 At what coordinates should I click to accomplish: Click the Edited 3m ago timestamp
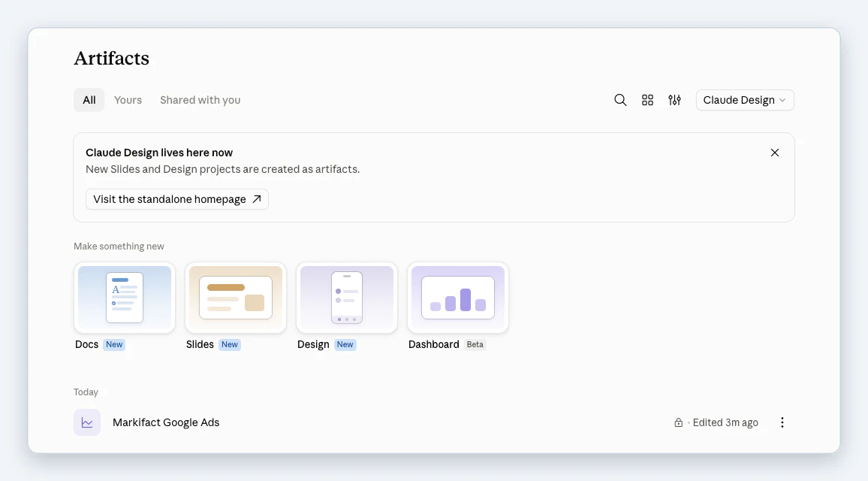tap(725, 422)
